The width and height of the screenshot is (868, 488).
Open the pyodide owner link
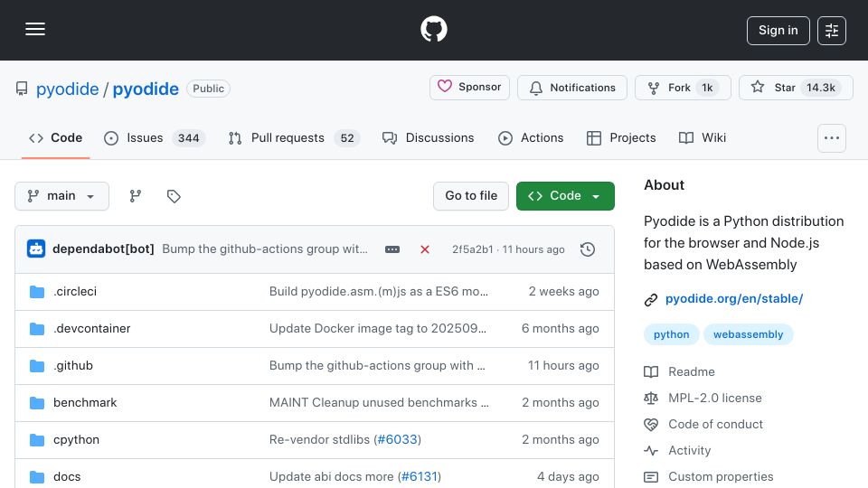tap(67, 89)
